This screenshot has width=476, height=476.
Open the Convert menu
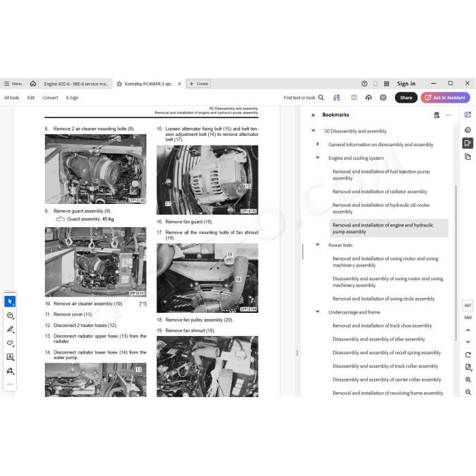[x=50, y=98]
